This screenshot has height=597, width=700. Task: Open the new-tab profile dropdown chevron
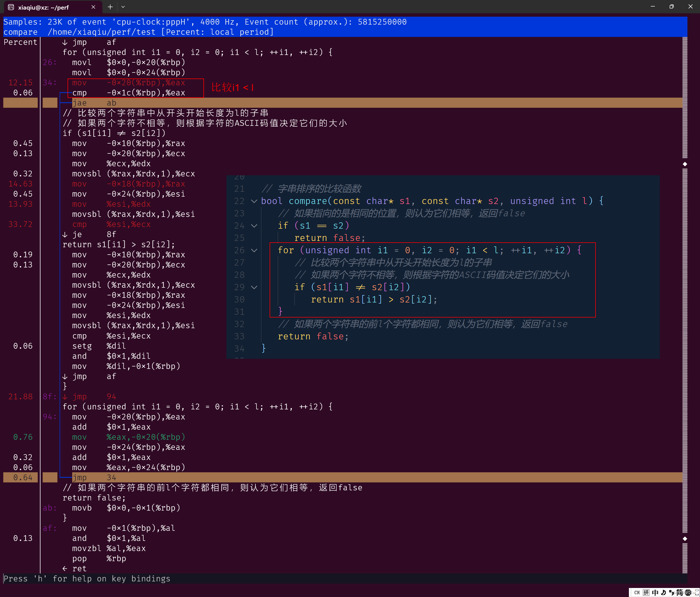click(x=123, y=7)
